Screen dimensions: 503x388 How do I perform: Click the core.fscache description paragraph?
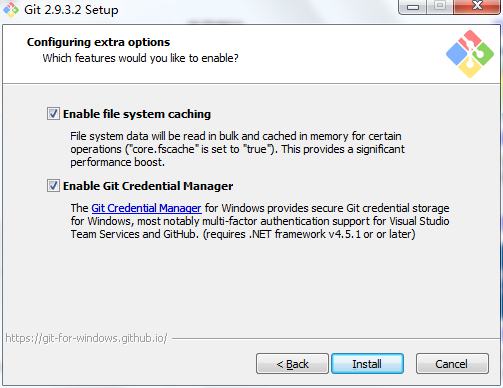click(237, 149)
